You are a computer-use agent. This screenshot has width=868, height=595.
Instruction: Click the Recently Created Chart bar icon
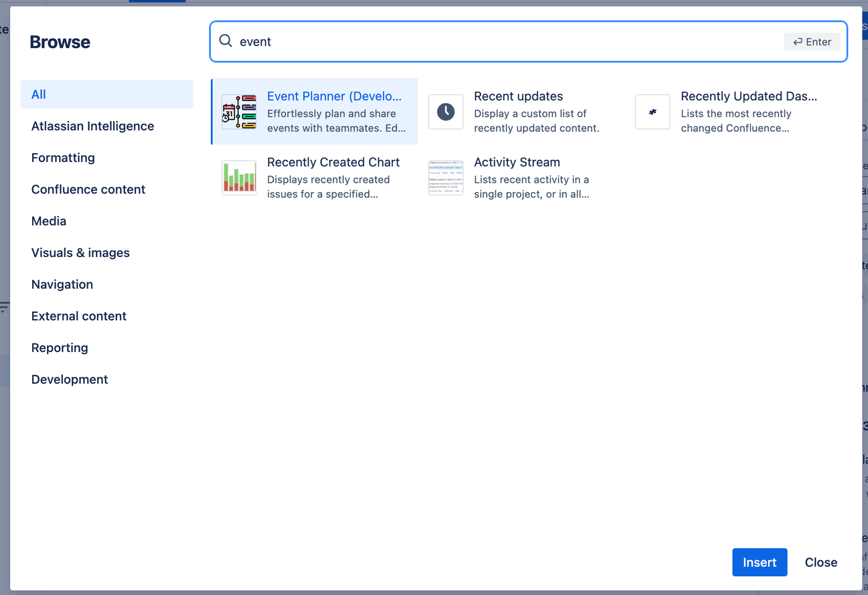tap(239, 177)
